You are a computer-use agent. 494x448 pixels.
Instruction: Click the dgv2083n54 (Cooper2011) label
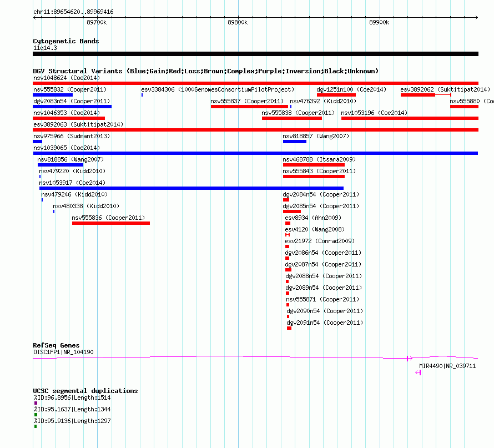(x=72, y=101)
